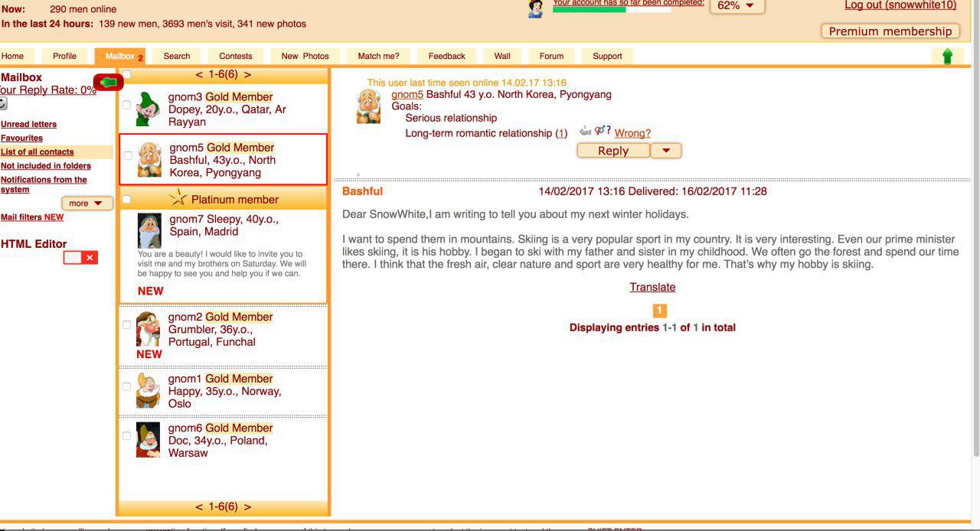Expand the 62% profile completion dropdown

coord(737,6)
